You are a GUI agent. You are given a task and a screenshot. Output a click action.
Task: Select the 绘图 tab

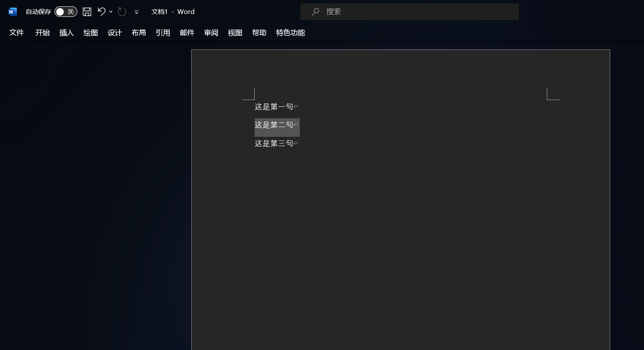[x=90, y=33]
